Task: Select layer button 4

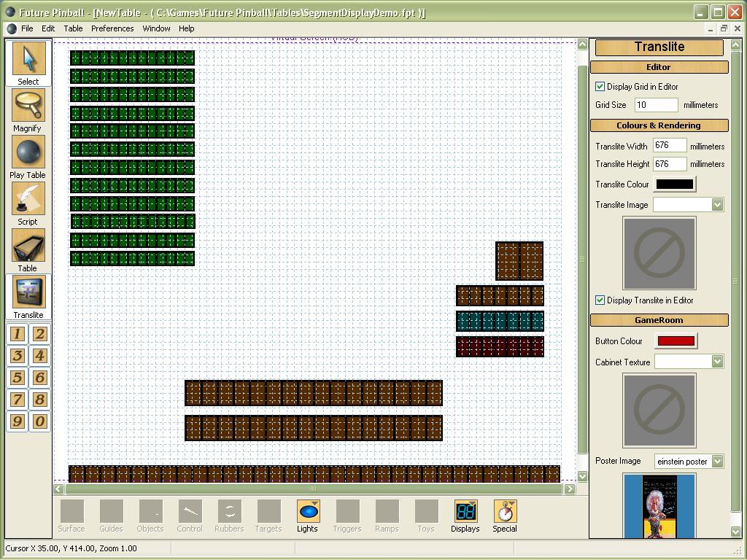Action: point(39,356)
